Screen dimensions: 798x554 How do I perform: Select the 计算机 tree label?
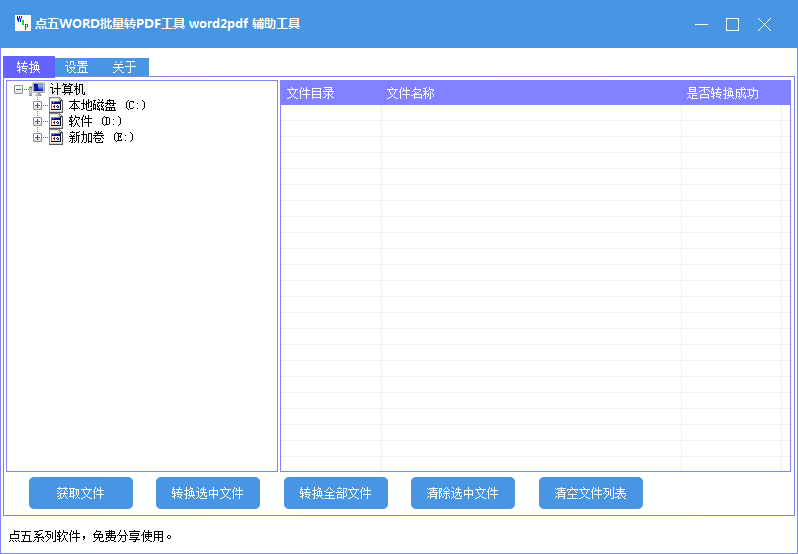coord(68,90)
